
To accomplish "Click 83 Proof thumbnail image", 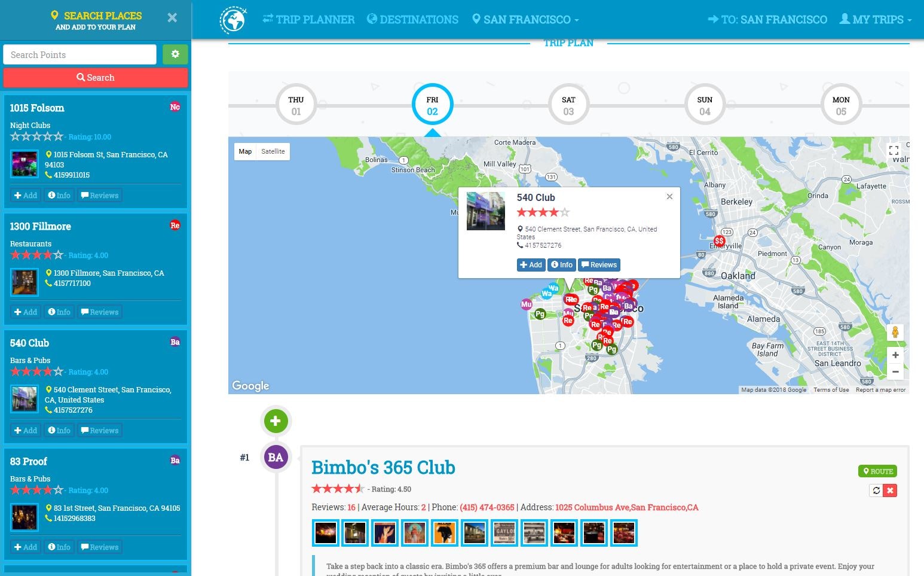I will (25, 517).
